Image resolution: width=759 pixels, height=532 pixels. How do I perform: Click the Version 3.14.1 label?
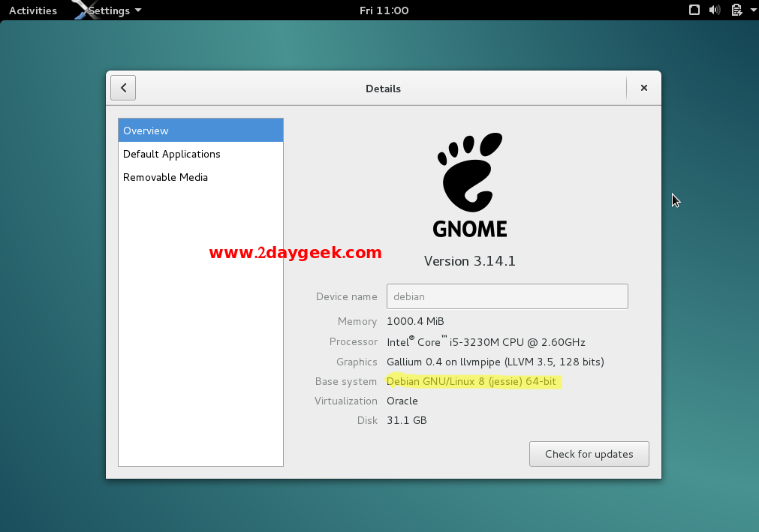[x=469, y=261]
